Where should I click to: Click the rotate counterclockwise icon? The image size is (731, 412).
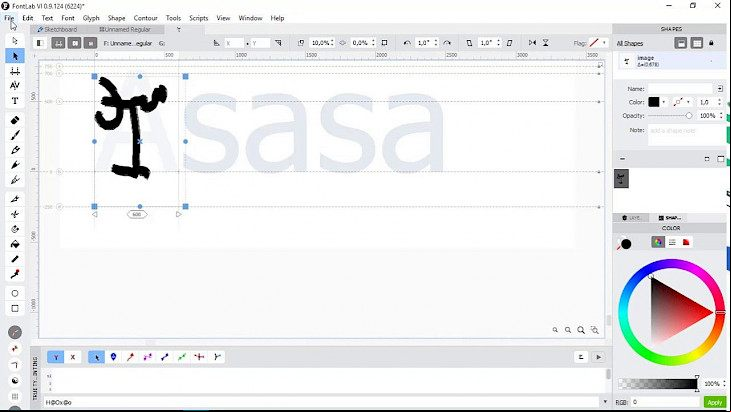(407, 43)
